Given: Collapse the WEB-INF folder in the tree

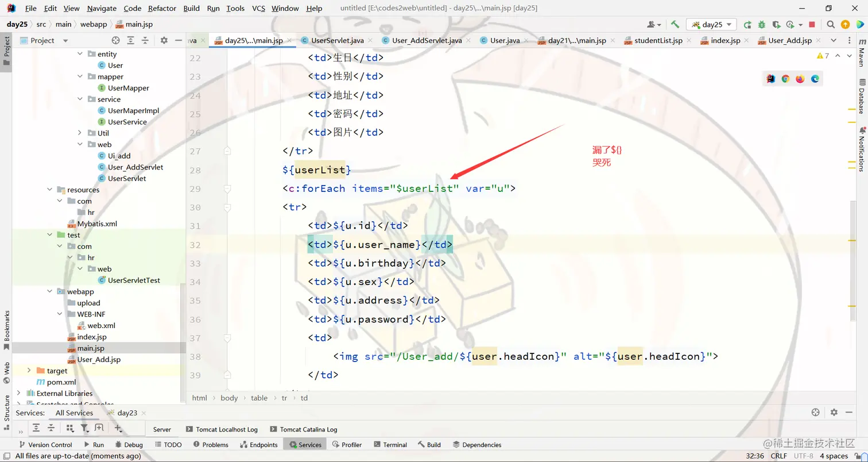Looking at the screenshot, I should click(x=60, y=314).
